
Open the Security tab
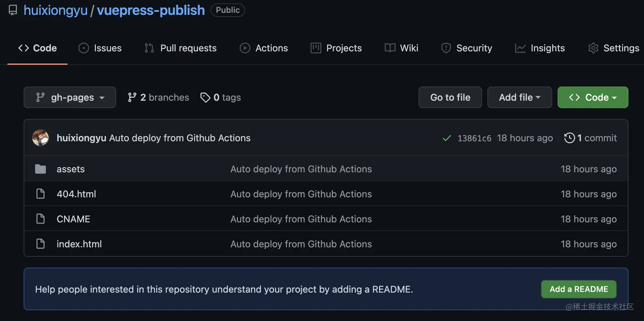pos(466,48)
